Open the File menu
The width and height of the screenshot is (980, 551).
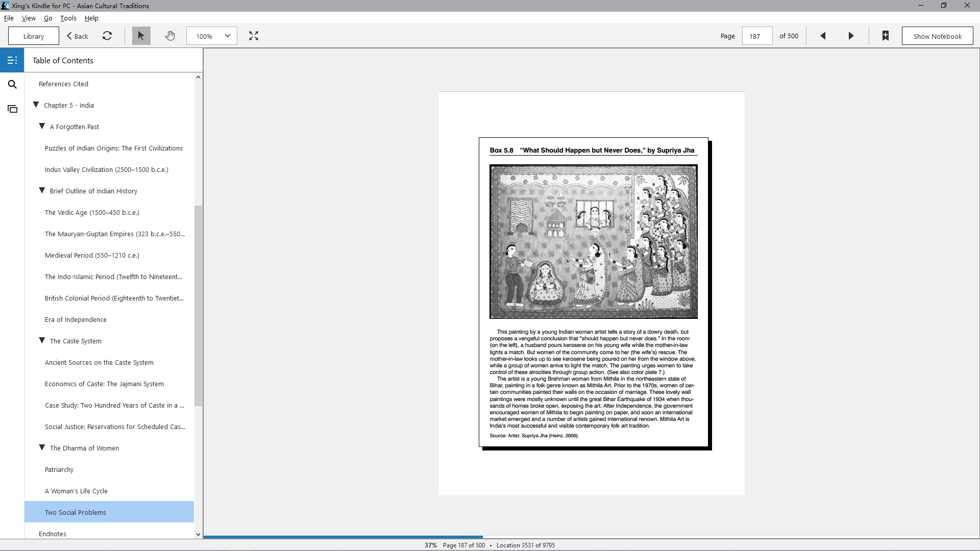tap(9, 18)
